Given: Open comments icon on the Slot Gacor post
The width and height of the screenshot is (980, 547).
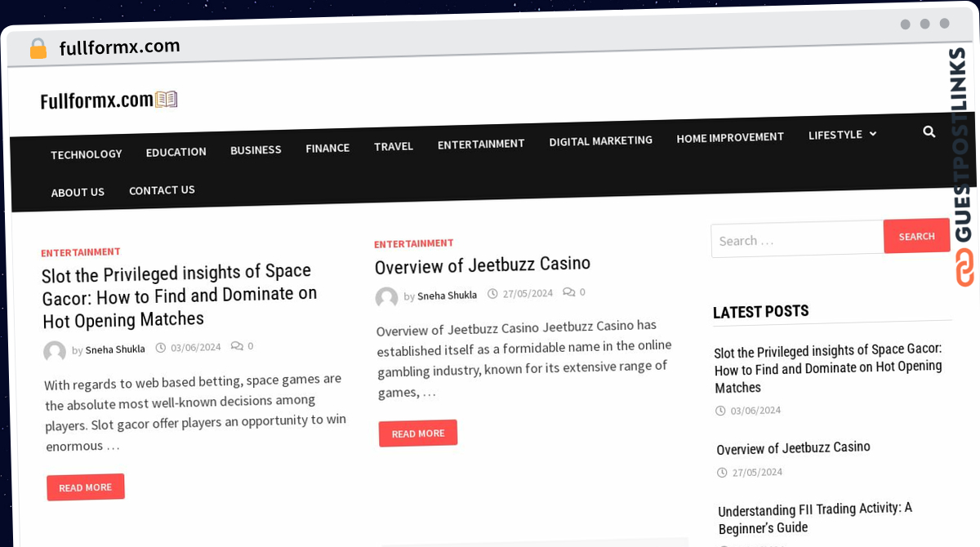Looking at the screenshot, I should tap(237, 346).
